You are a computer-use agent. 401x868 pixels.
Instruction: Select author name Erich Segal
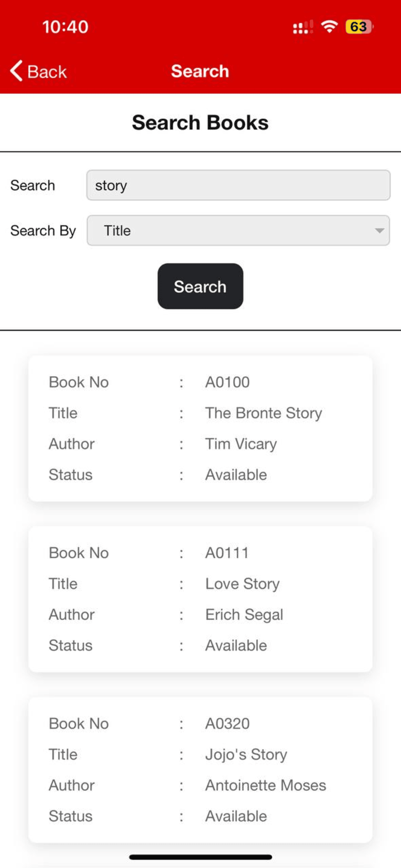point(244,615)
